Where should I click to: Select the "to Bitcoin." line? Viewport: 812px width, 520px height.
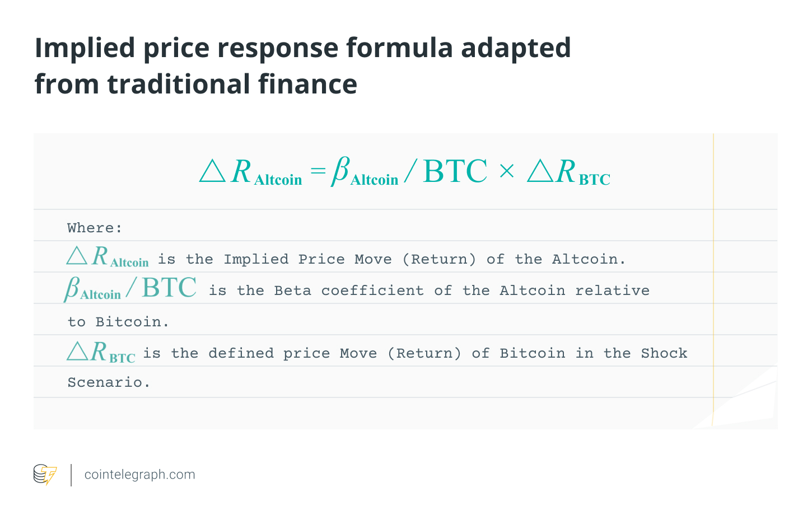(118, 322)
